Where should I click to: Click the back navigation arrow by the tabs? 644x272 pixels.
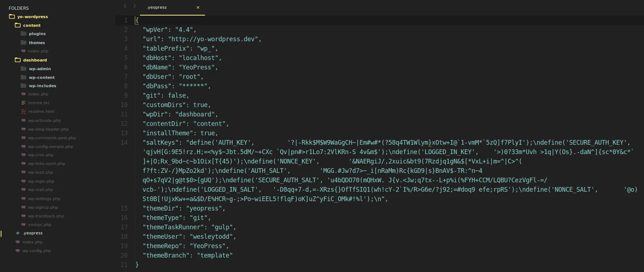[125, 6]
